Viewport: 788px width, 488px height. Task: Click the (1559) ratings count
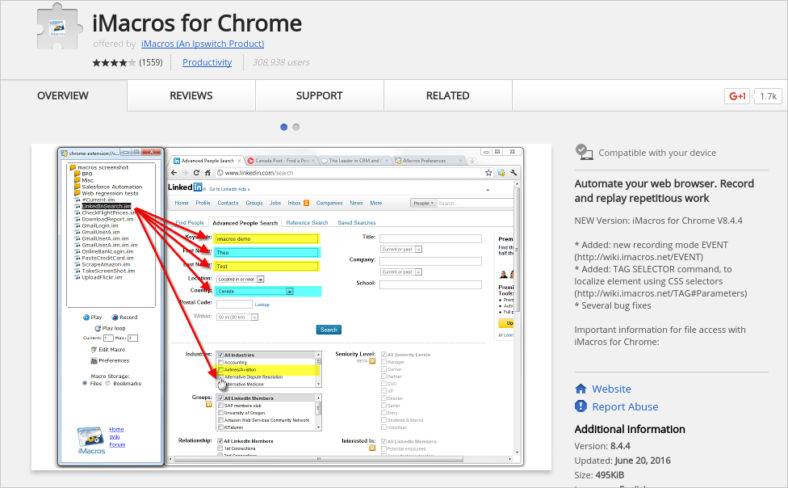pos(151,62)
